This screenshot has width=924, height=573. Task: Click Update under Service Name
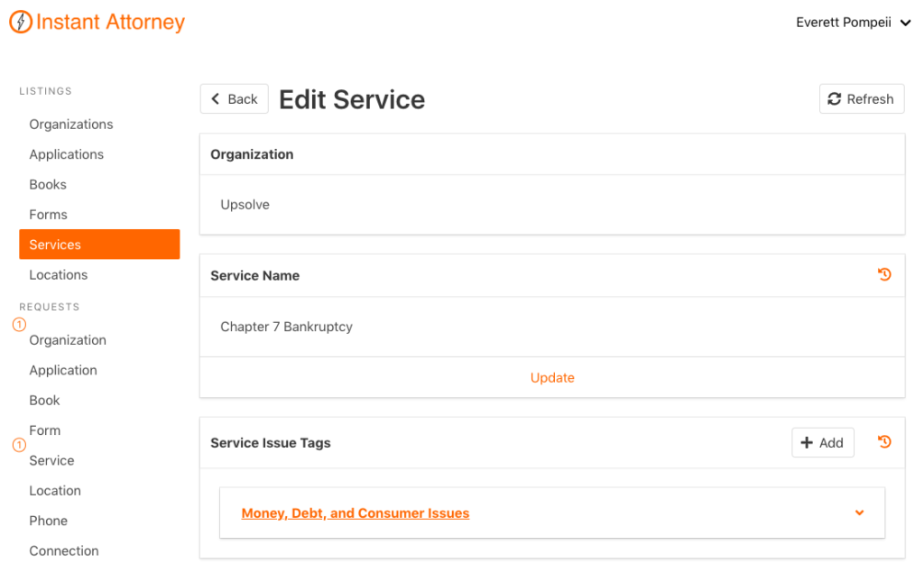click(x=552, y=377)
